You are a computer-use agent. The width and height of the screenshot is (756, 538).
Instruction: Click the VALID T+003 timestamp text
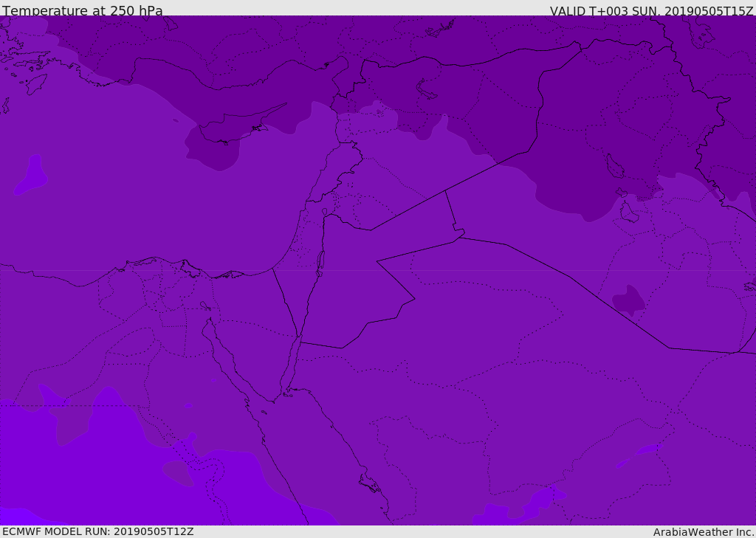(x=651, y=10)
